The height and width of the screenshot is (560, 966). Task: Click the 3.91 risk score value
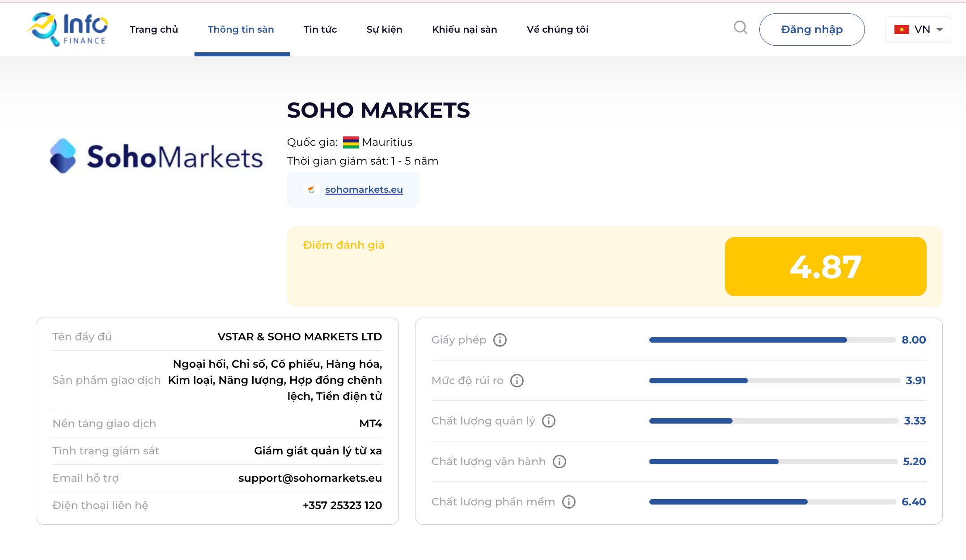coord(916,381)
